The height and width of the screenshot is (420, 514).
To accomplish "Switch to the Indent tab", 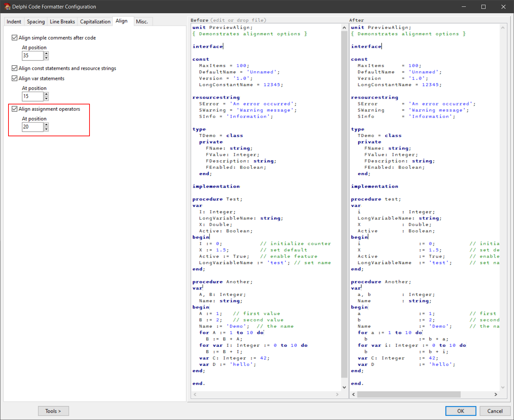I will coord(14,22).
